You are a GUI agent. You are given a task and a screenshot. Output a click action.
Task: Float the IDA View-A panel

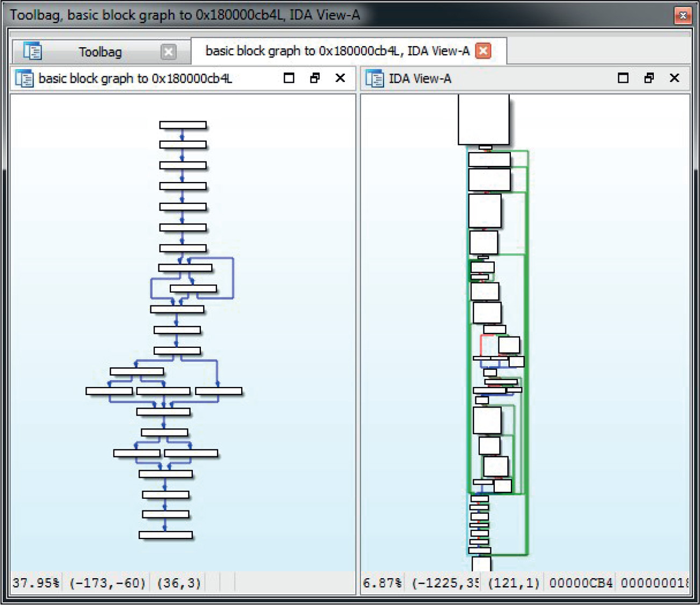[x=649, y=78]
